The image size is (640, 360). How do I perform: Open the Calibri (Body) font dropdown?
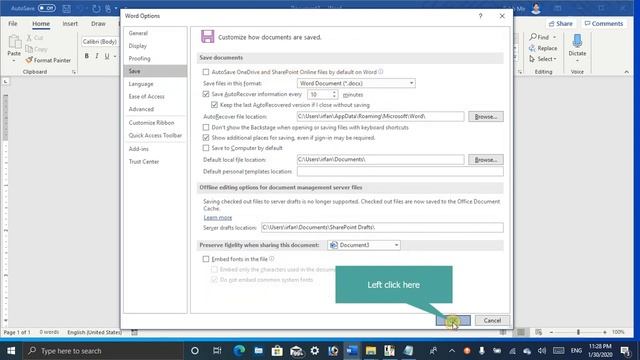coord(100,42)
